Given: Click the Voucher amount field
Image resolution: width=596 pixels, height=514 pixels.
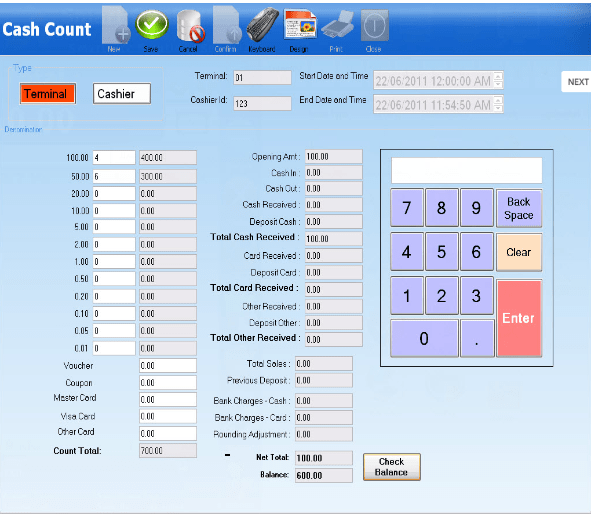Looking at the screenshot, I should point(168,365).
